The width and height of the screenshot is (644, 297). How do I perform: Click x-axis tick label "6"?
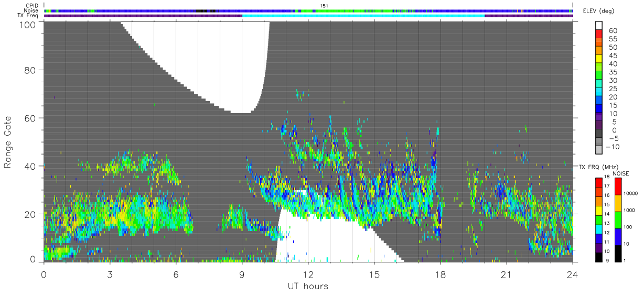[176, 274]
